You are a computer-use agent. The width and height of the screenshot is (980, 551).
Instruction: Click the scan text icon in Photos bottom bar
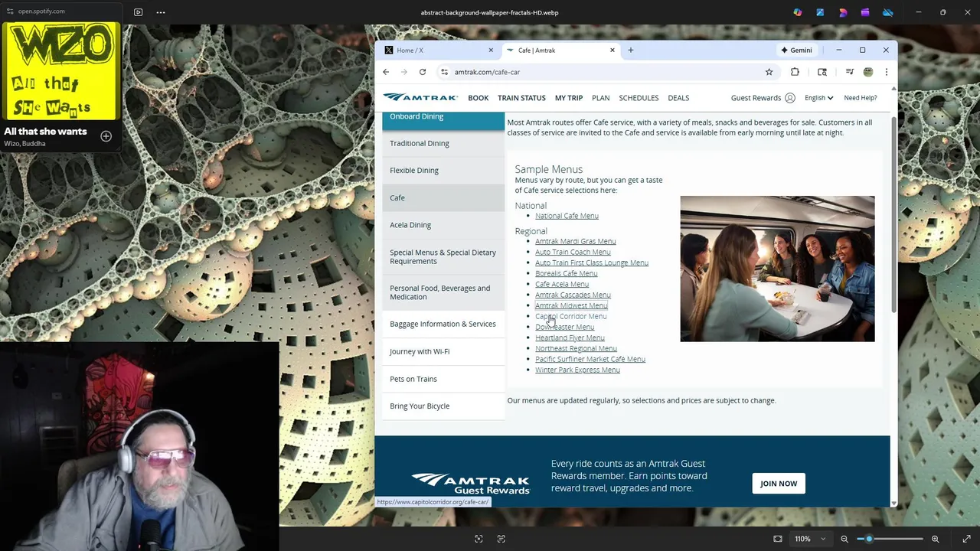(x=501, y=539)
